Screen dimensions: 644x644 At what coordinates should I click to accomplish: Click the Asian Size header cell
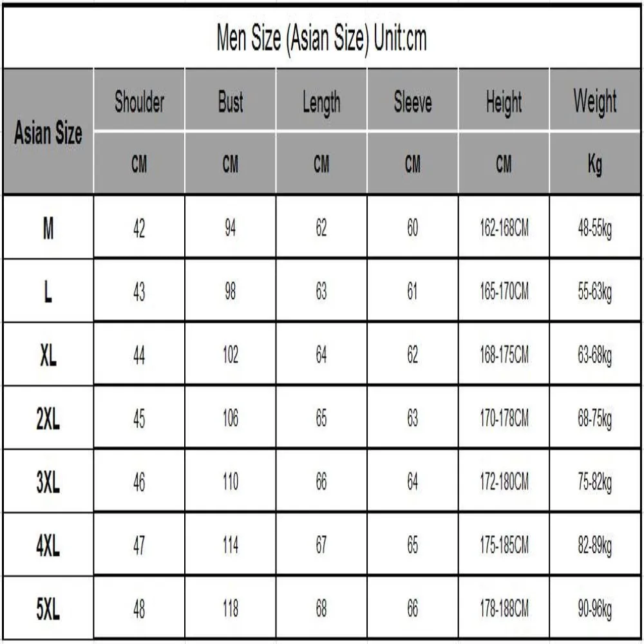click(48, 131)
